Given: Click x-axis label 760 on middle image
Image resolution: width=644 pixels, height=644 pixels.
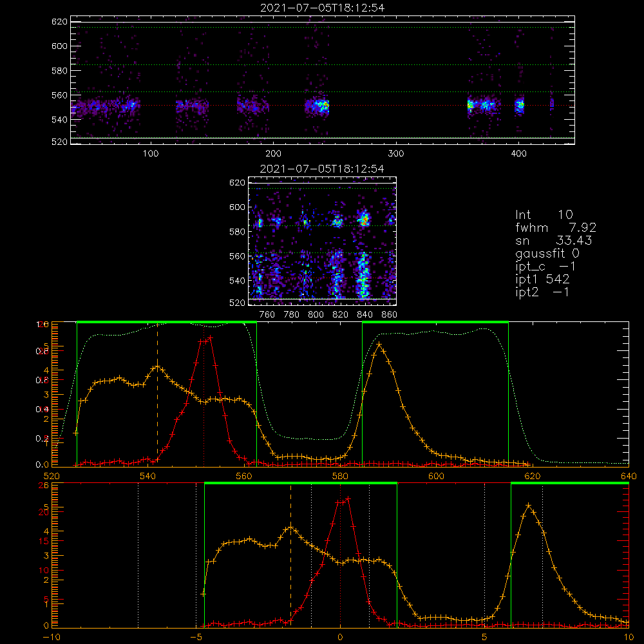Looking at the screenshot, I should [267, 315].
